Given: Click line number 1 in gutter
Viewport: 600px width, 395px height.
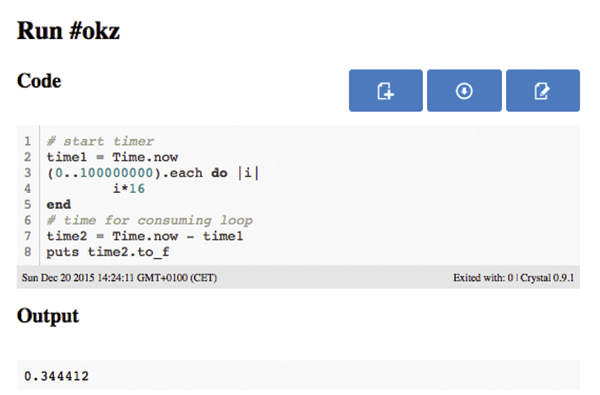Looking at the screenshot, I should pos(28,141).
